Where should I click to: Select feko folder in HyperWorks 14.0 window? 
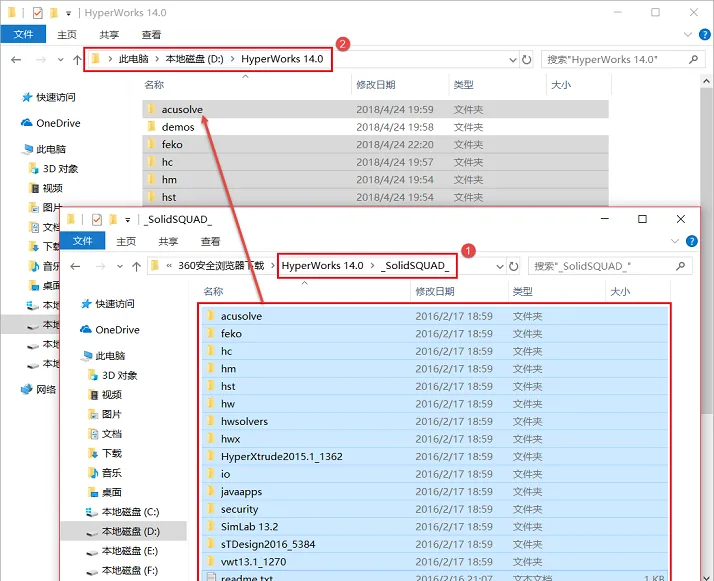375,144
